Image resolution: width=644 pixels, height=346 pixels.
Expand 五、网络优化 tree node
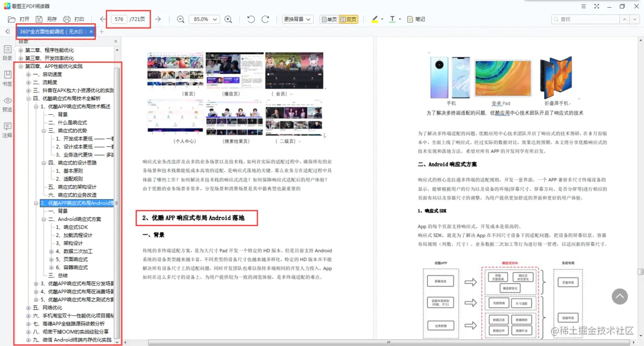[29, 308]
